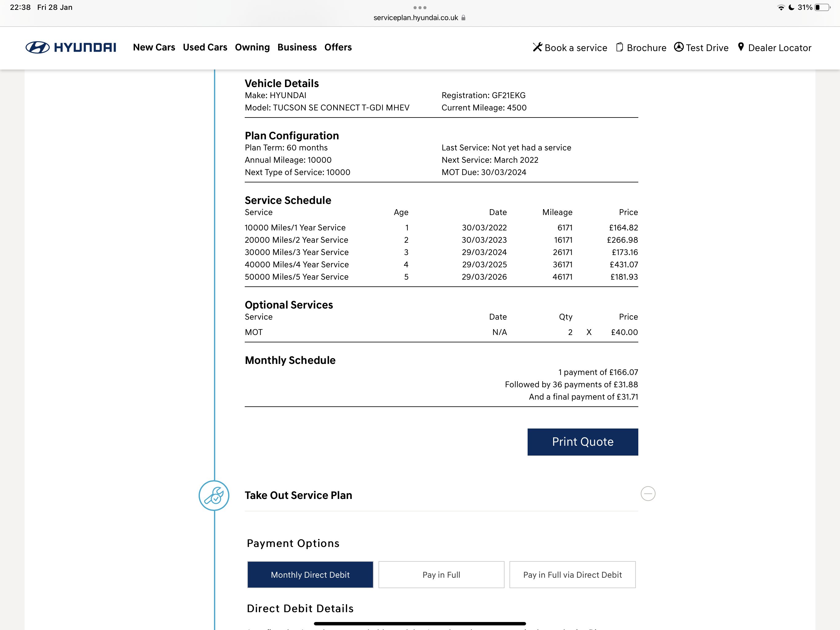Open the Owning menu
The image size is (840, 630).
pyautogui.click(x=252, y=47)
